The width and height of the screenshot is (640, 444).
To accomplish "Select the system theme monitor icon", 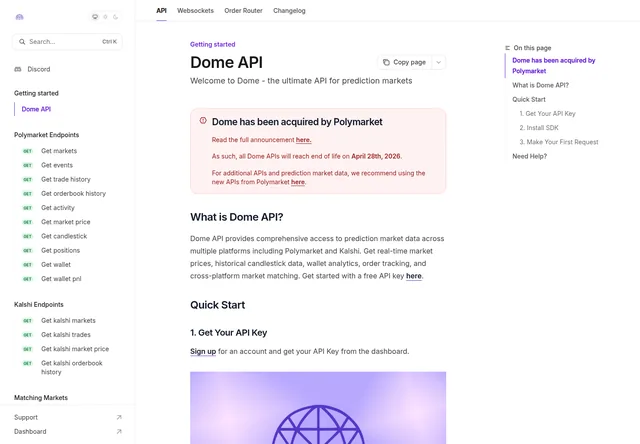I will [x=95, y=17].
